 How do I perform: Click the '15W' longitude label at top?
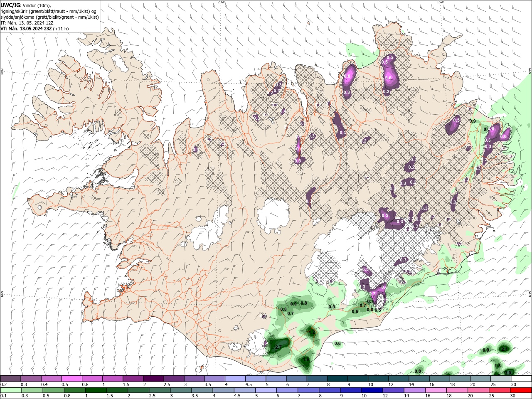point(440,2)
